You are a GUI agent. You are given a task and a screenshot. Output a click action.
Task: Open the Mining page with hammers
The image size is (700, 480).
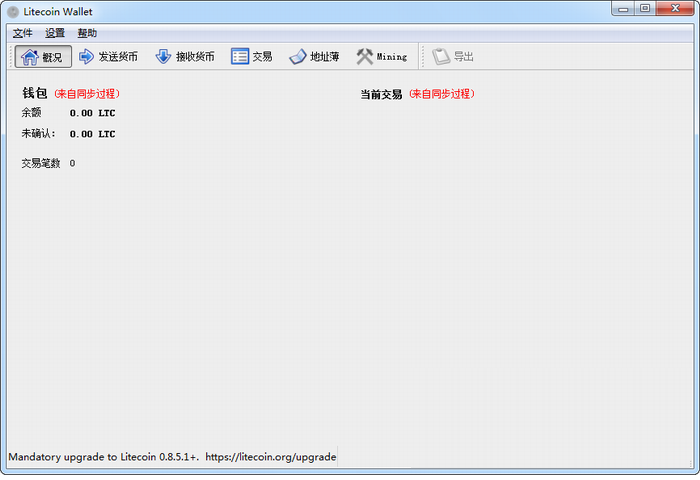(382, 57)
